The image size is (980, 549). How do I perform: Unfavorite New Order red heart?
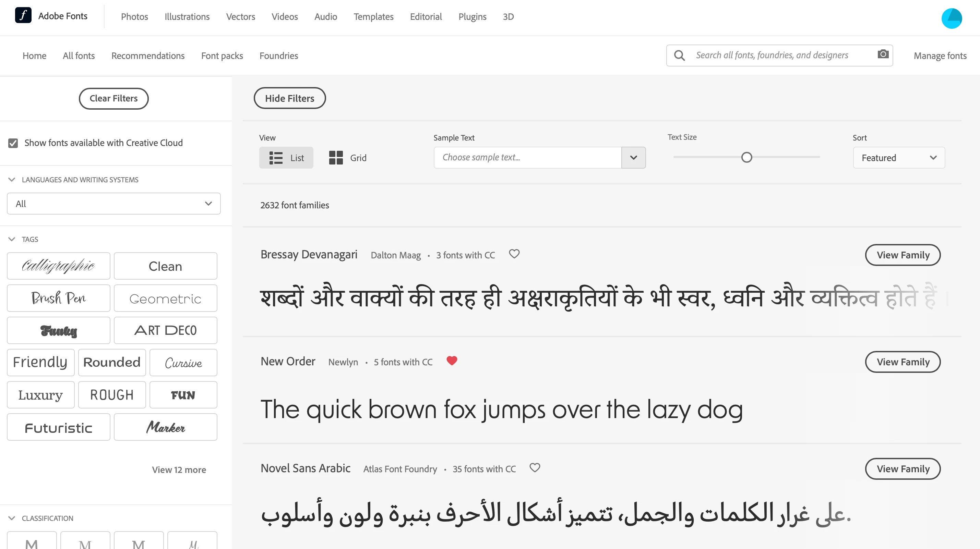pos(452,361)
